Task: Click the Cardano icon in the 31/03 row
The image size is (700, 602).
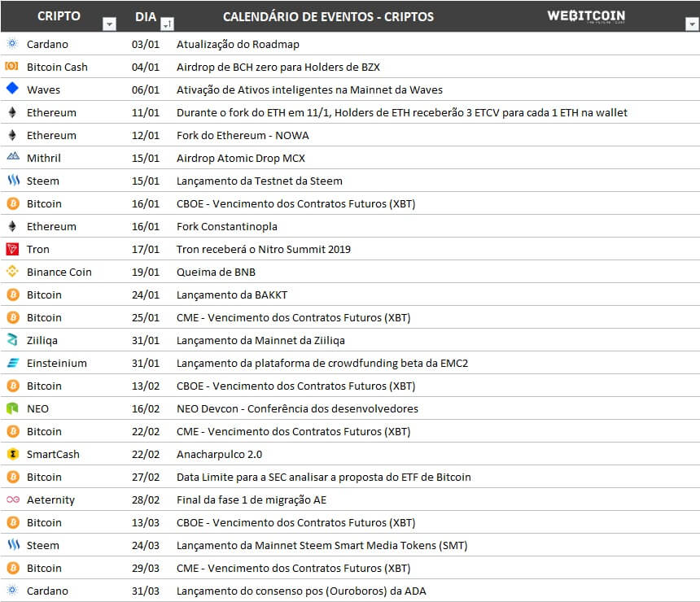Action: pos(12,590)
